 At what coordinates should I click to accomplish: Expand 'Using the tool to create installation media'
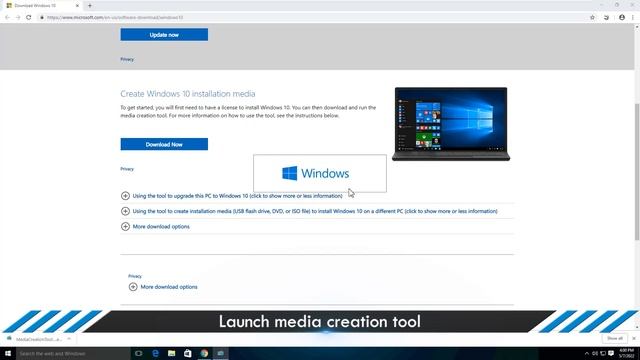click(x=309, y=211)
